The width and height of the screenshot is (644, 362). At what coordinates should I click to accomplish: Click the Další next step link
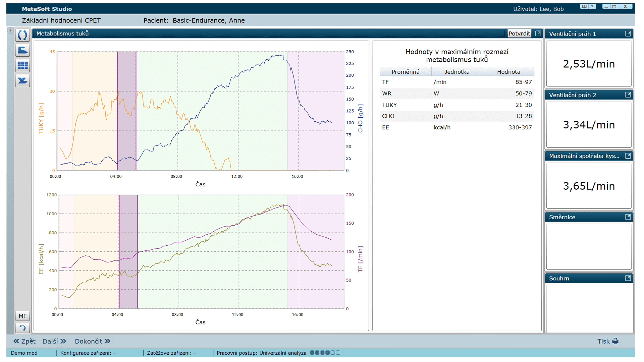[x=54, y=341]
